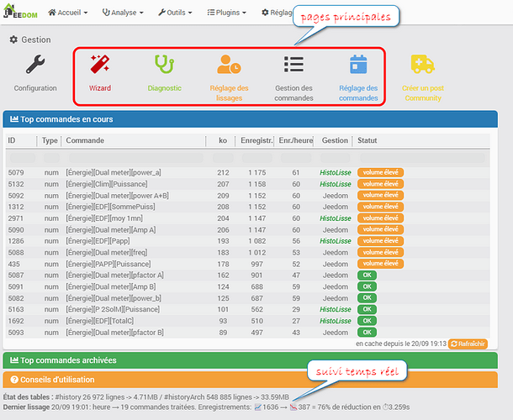Screen dimensions: 513x420
Task: Open Réglage des commandes calendar icon
Action: point(358,66)
